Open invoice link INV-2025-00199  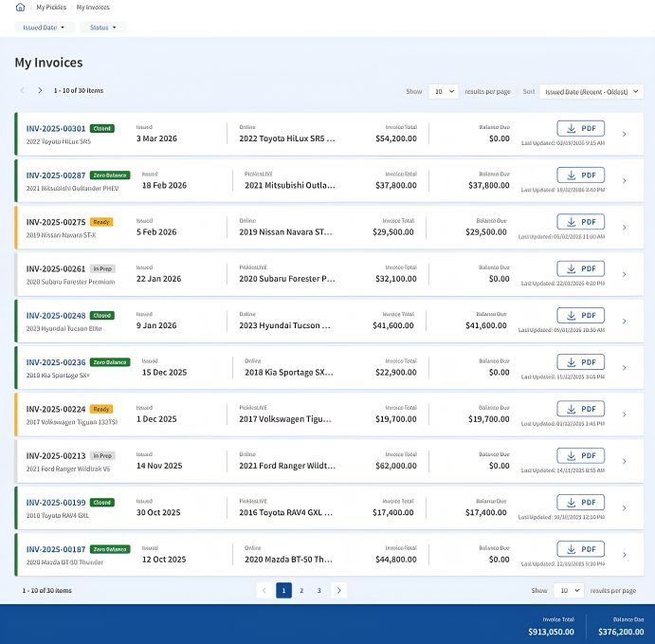(x=56, y=503)
